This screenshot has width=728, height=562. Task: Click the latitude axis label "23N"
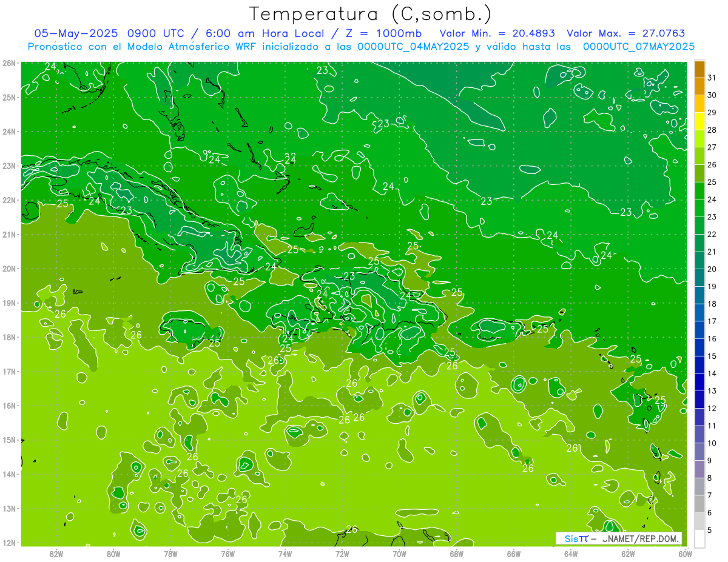[9, 166]
